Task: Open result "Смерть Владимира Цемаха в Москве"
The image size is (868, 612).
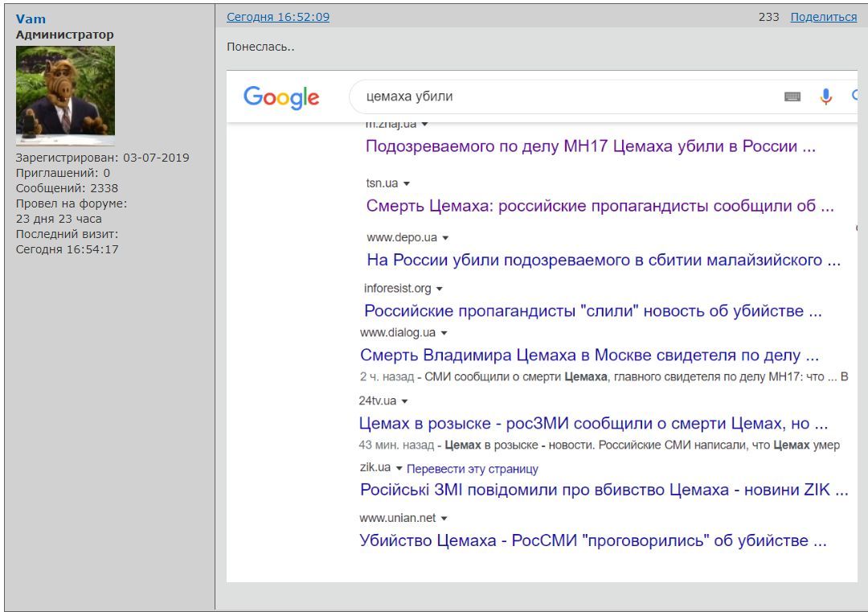Action: point(590,355)
